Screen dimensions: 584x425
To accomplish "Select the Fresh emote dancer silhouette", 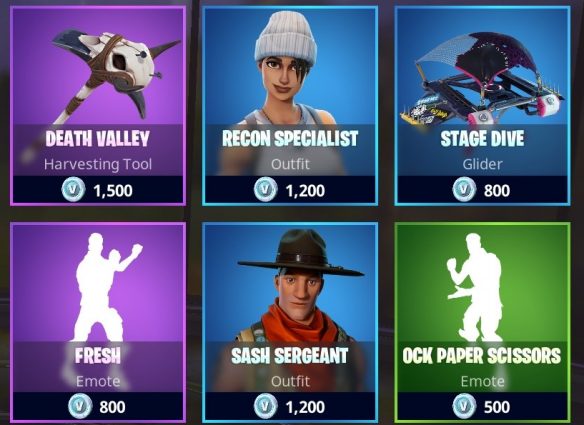I will pos(106,287).
